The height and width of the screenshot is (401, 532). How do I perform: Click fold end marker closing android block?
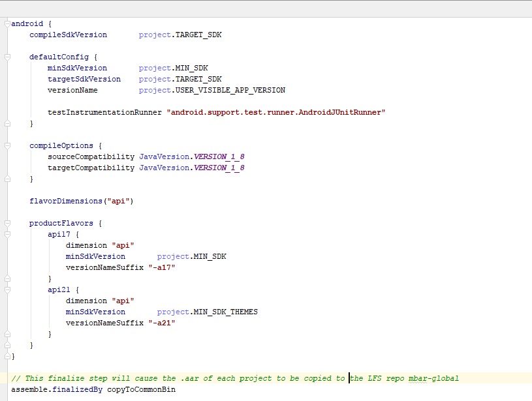point(7,356)
